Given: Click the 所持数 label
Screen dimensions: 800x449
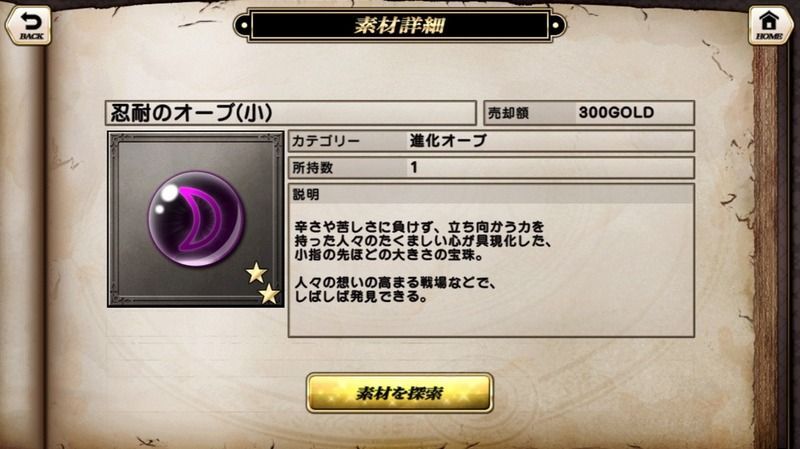Looking at the screenshot, I should pyautogui.click(x=313, y=167).
